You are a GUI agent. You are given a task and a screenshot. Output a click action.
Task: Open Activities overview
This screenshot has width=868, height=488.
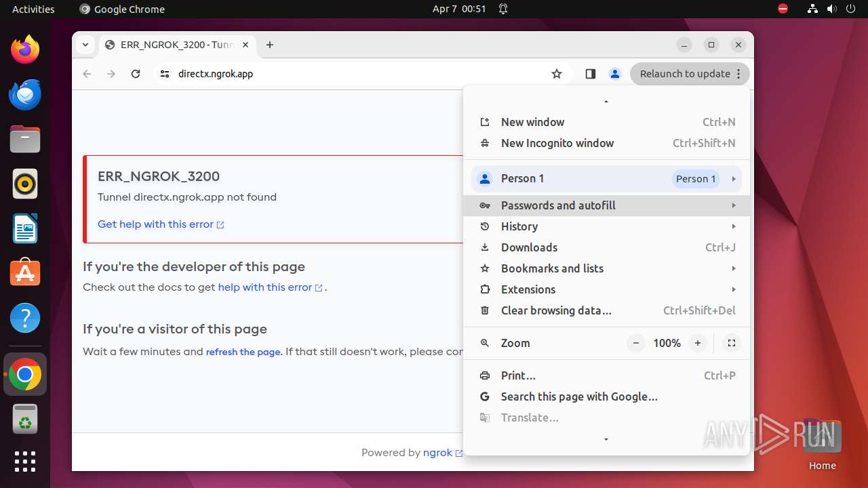(x=33, y=9)
